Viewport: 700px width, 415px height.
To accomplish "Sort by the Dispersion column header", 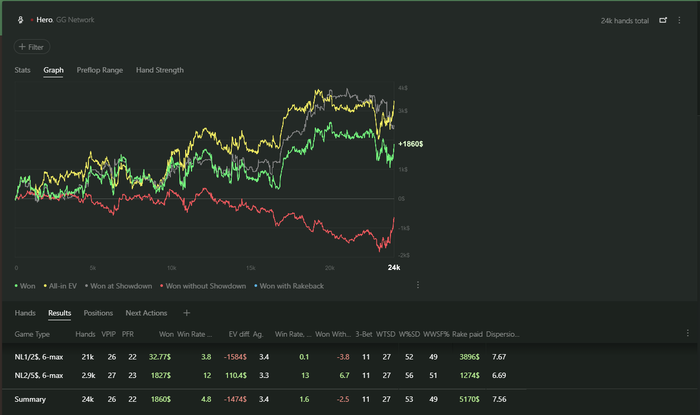I will [502, 334].
